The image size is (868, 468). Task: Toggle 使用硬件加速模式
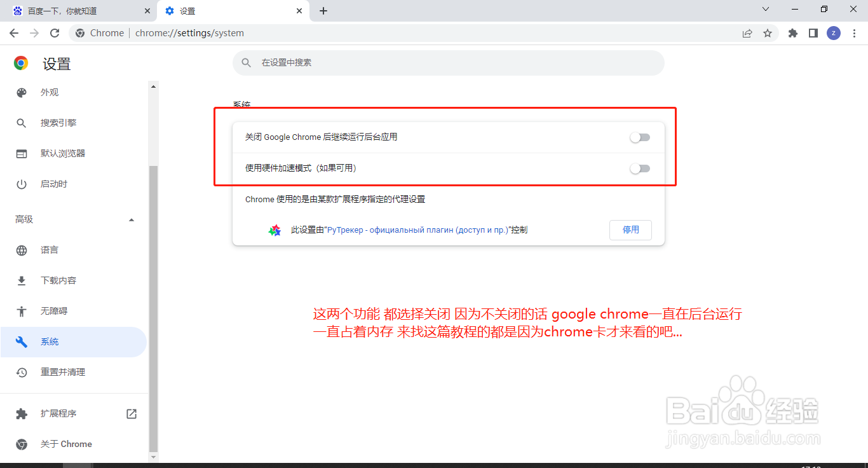coord(640,169)
